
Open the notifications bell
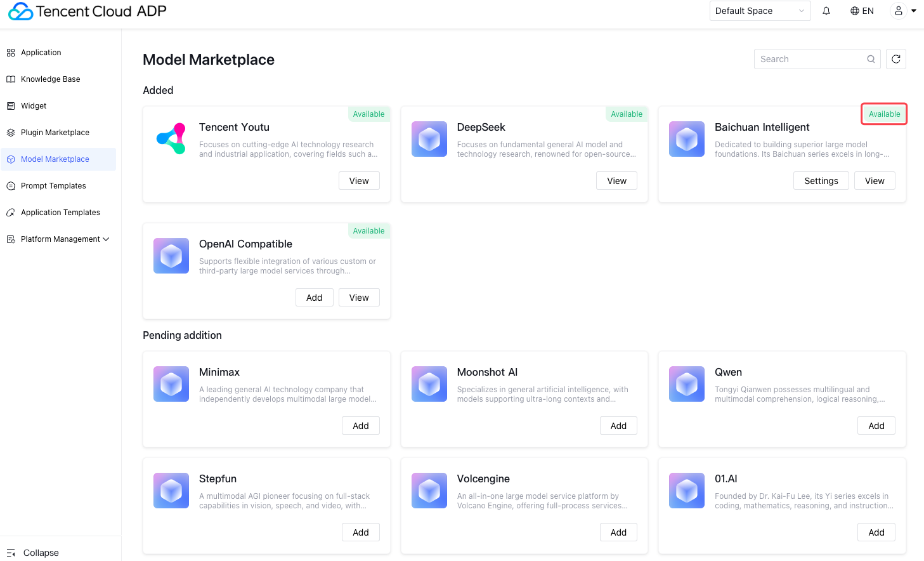pyautogui.click(x=826, y=11)
